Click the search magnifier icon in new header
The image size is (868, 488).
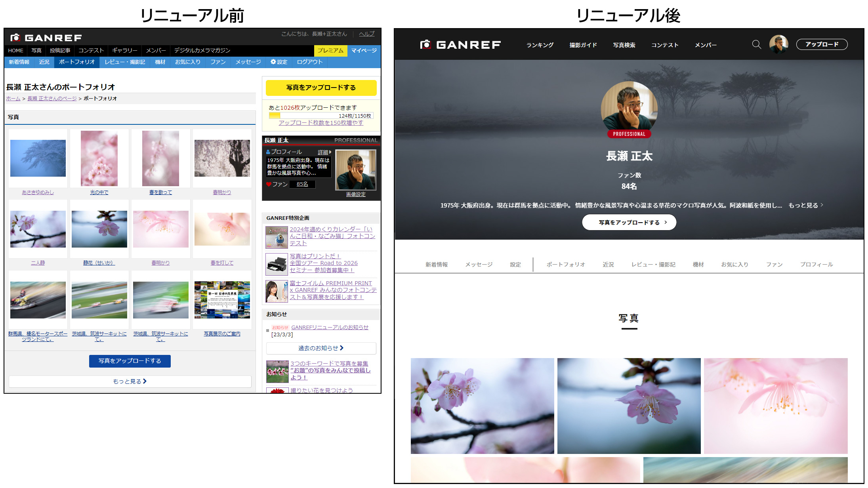pos(756,44)
